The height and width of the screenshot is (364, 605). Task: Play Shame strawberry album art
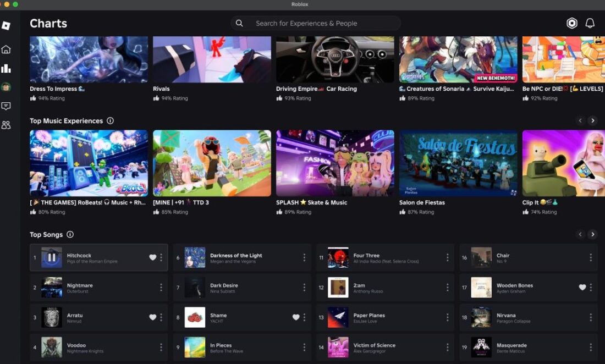[x=195, y=317]
